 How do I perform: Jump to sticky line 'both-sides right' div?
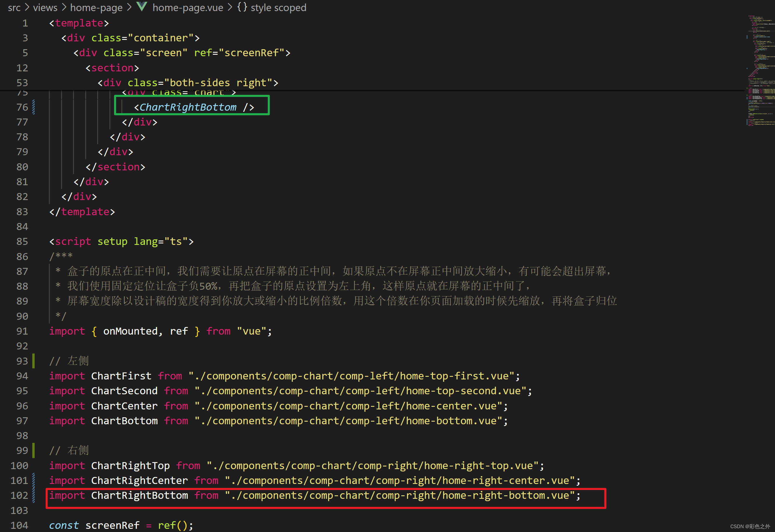coord(188,83)
